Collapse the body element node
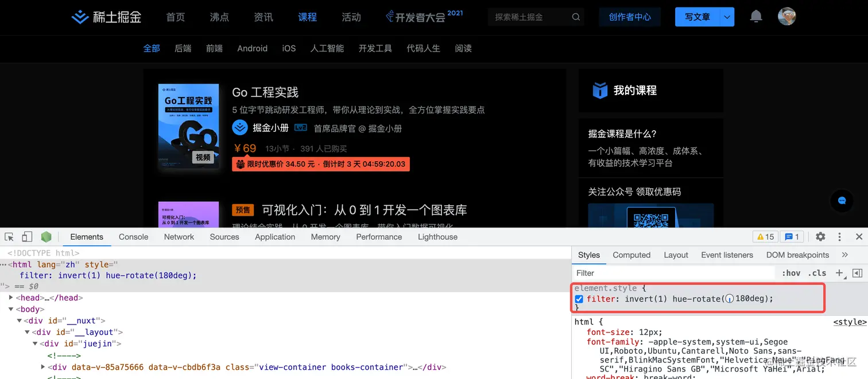 coord(11,309)
